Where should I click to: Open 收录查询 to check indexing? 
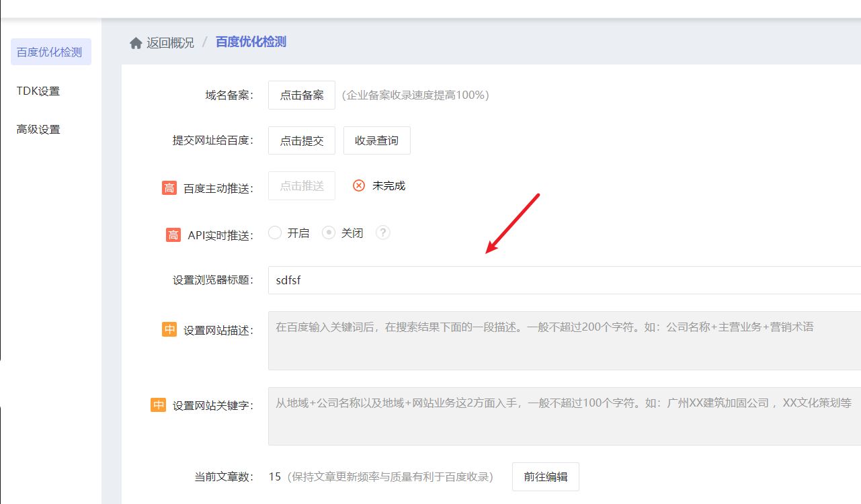click(376, 140)
